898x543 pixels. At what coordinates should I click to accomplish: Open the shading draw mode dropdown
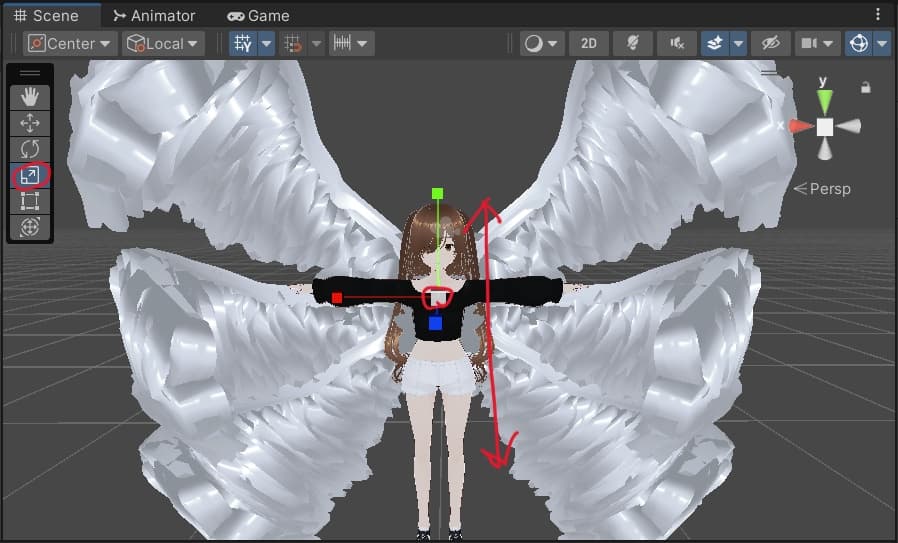541,44
